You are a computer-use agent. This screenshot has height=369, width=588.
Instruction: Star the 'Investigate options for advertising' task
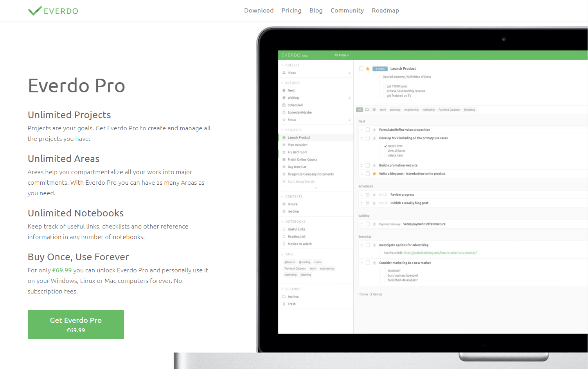(x=374, y=245)
